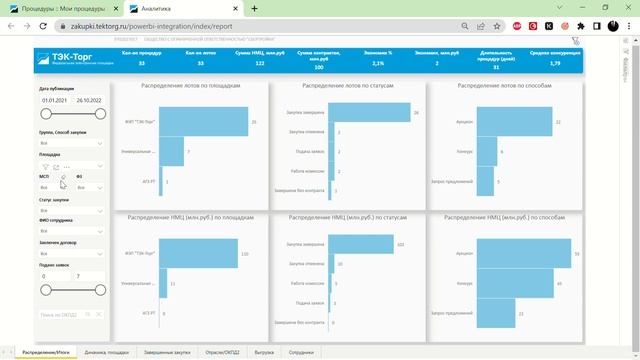Switch to Распределение/Итоги report tab
This screenshot has width=640, height=360.
tap(46, 352)
